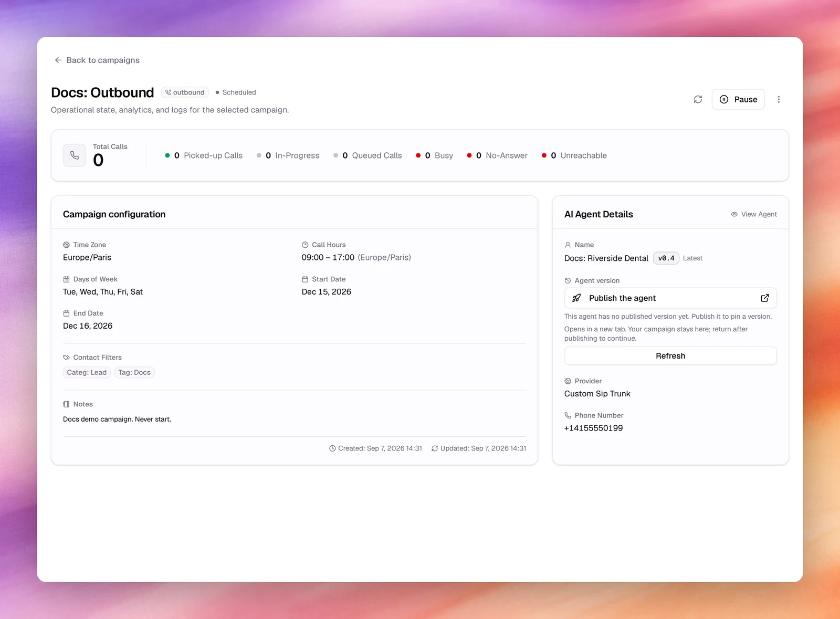This screenshot has height=619, width=840.
Task: Click the external link icon on Publish
Action: click(x=765, y=298)
